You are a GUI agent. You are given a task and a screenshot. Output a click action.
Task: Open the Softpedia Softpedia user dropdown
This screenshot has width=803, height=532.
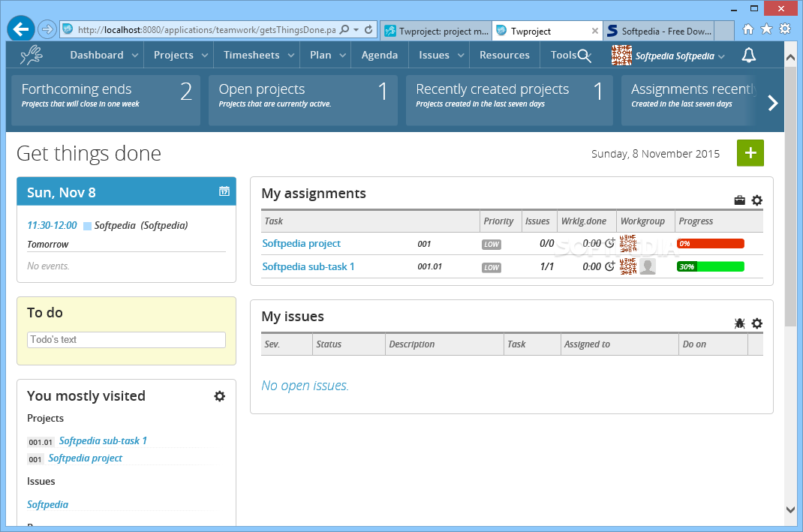680,56
